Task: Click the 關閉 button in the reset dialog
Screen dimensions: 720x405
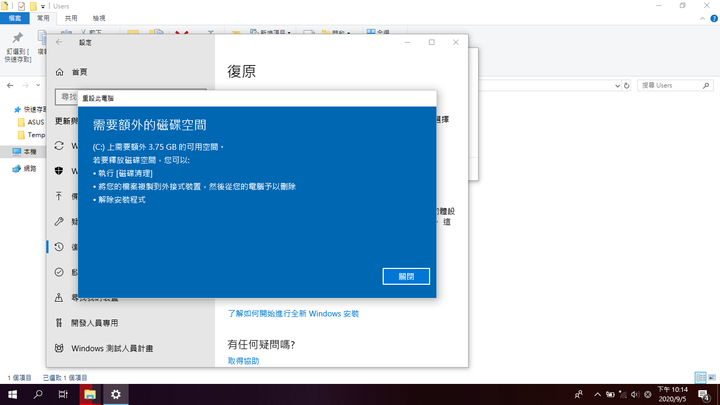Action: pos(406,276)
